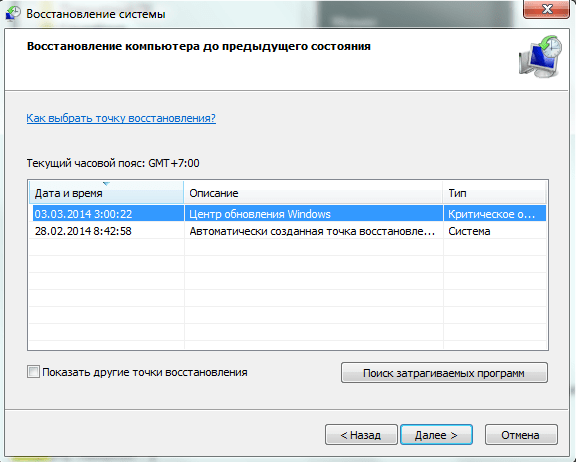Proceed with the Далее button
This screenshot has height=462, width=576.
point(436,435)
